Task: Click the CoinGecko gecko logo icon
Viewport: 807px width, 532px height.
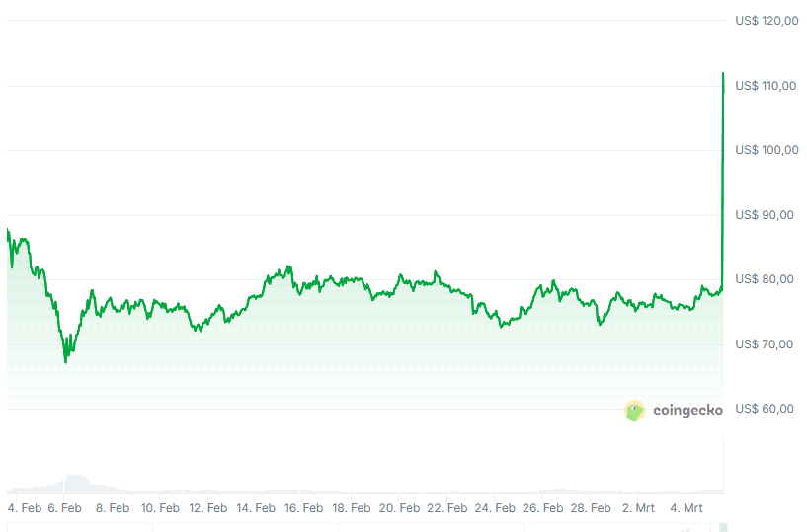Action: pyautogui.click(x=635, y=411)
